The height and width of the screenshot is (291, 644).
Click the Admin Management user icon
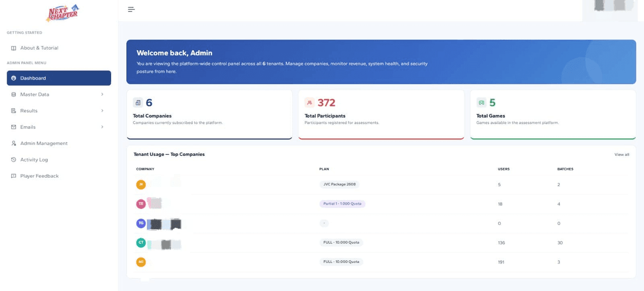point(14,143)
